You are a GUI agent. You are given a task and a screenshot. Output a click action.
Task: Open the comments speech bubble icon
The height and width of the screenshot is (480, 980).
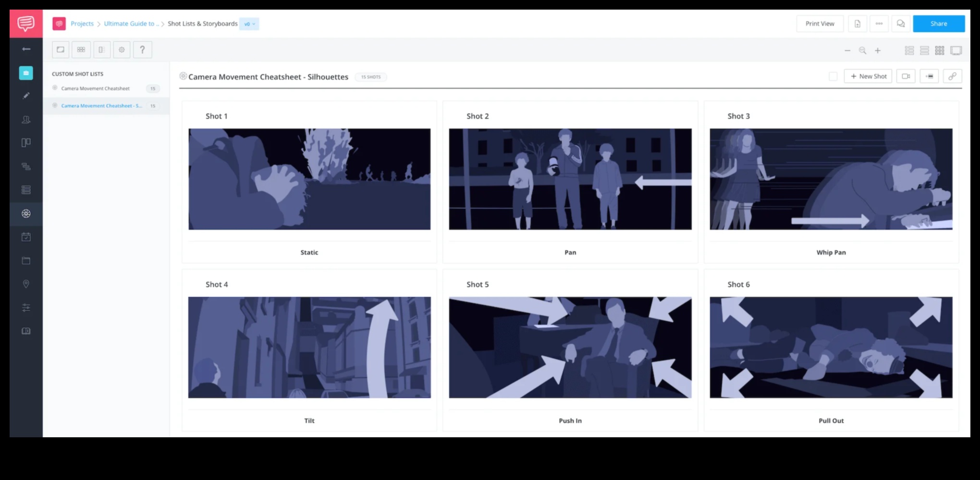pyautogui.click(x=901, y=24)
